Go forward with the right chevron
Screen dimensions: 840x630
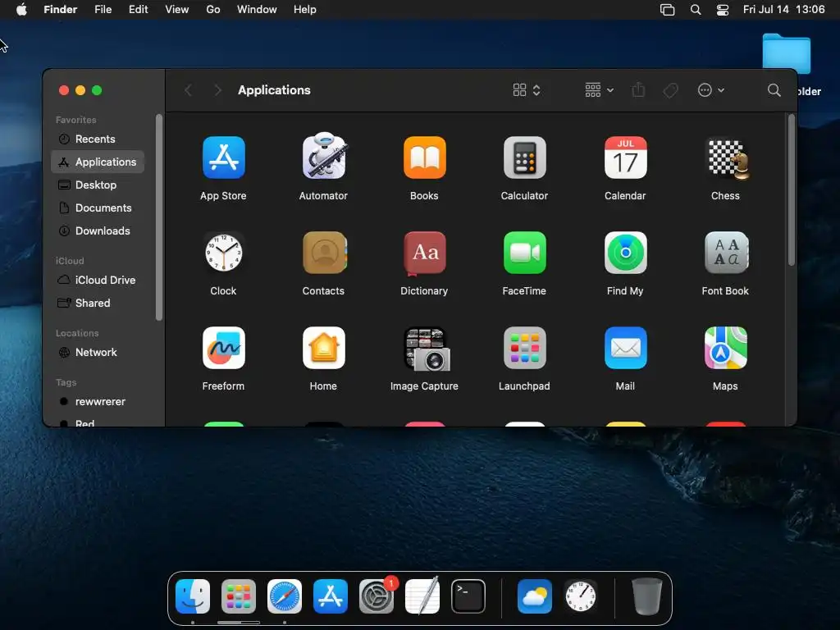click(x=217, y=90)
